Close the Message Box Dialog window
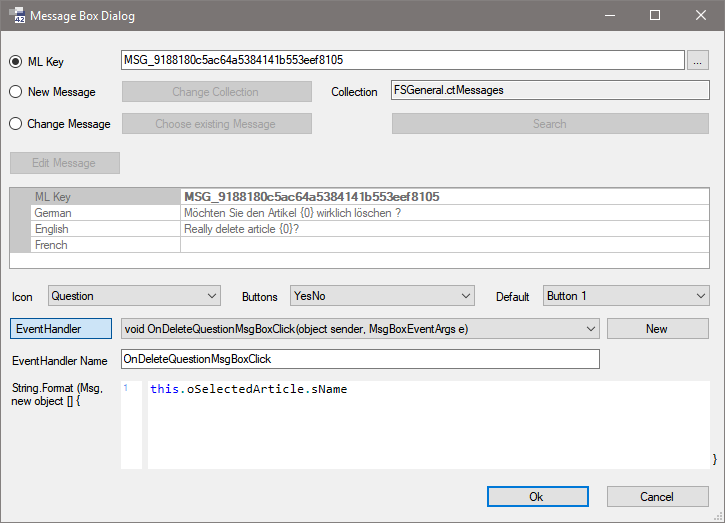The image size is (725, 523). coord(700,15)
